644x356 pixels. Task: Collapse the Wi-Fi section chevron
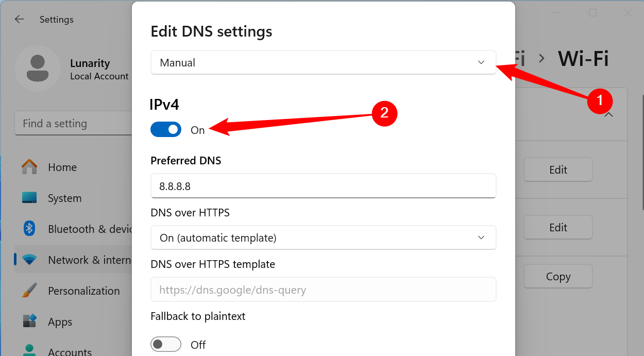(608, 114)
